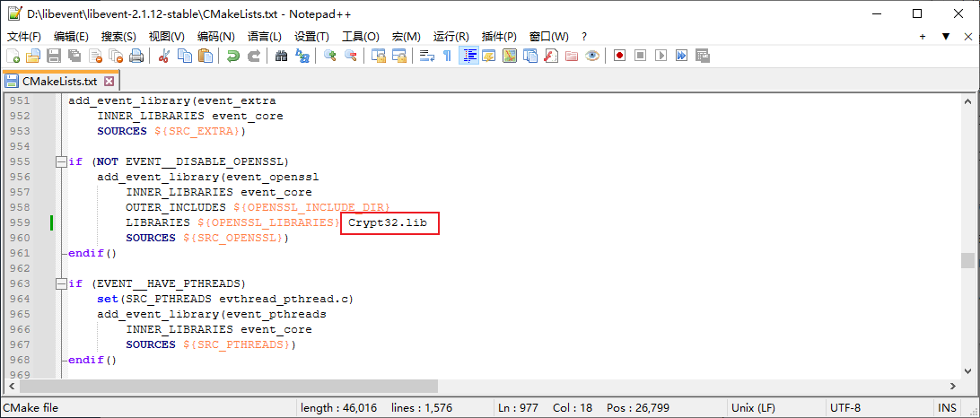Toggle show all characters pilcrow icon
This screenshot has height=418, width=980.
447,56
